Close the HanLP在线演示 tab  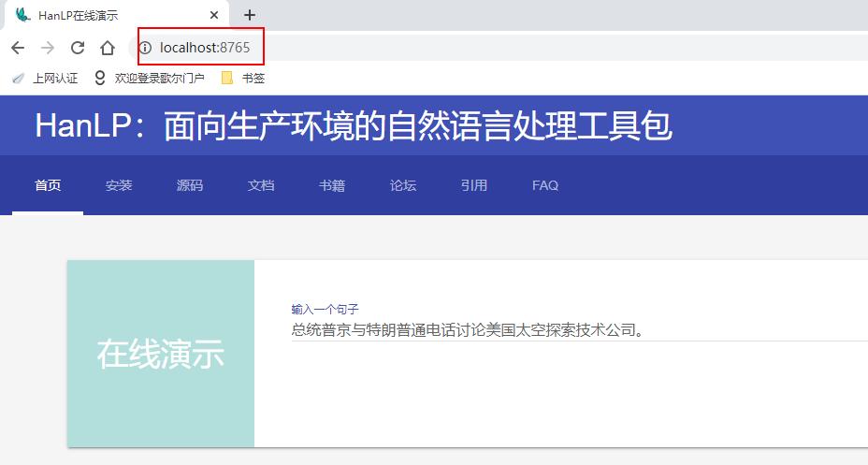[x=213, y=15]
